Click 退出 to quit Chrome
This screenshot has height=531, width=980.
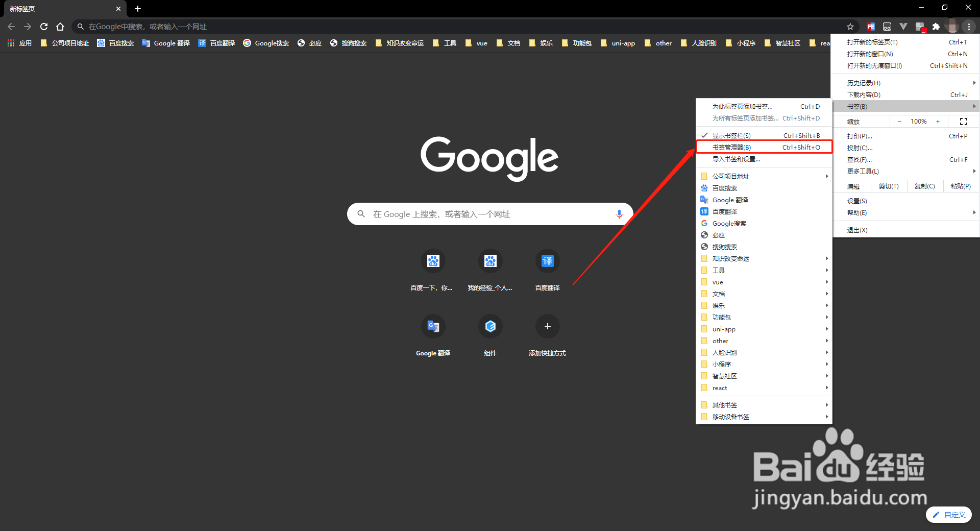(906, 230)
